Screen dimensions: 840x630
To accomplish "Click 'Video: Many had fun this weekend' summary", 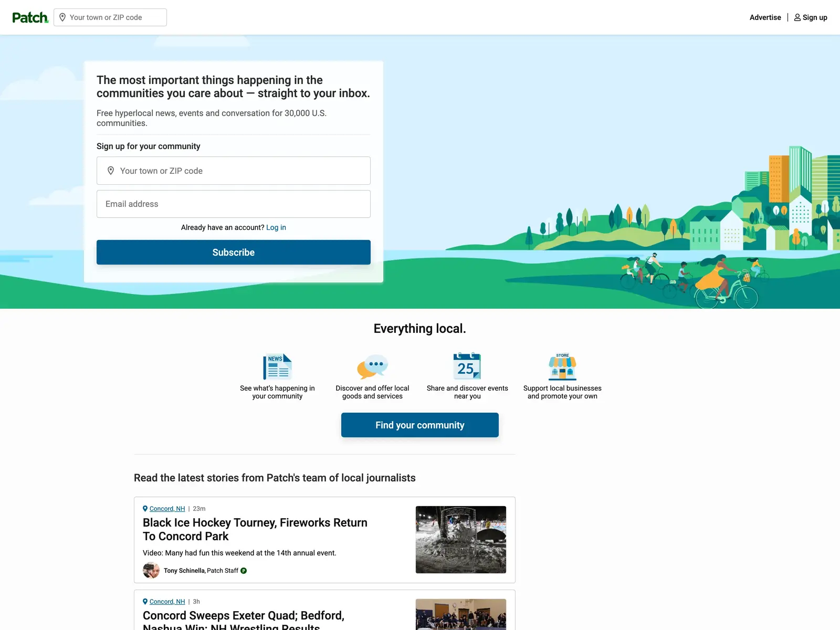I will pyautogui.click(x=239, y=553).
